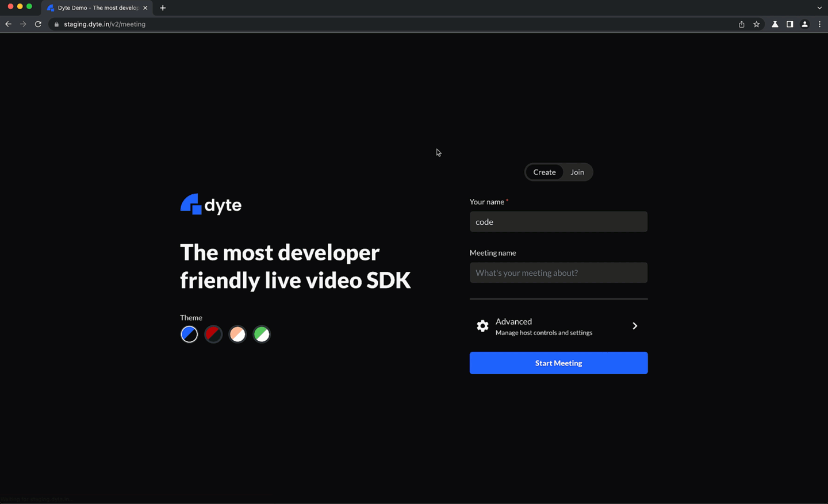Click the browser back arrow
The image size is (828, 504).
[8, 24]
